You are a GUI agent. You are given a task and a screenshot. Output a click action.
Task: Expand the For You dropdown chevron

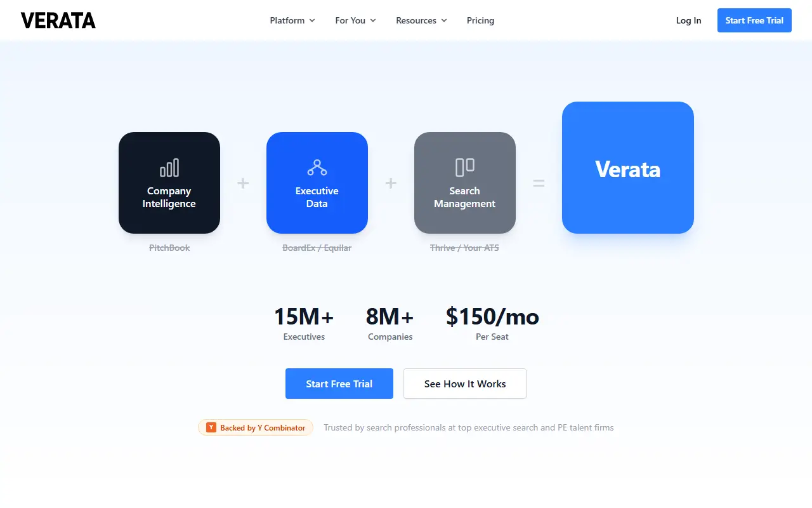click(373, 20)
